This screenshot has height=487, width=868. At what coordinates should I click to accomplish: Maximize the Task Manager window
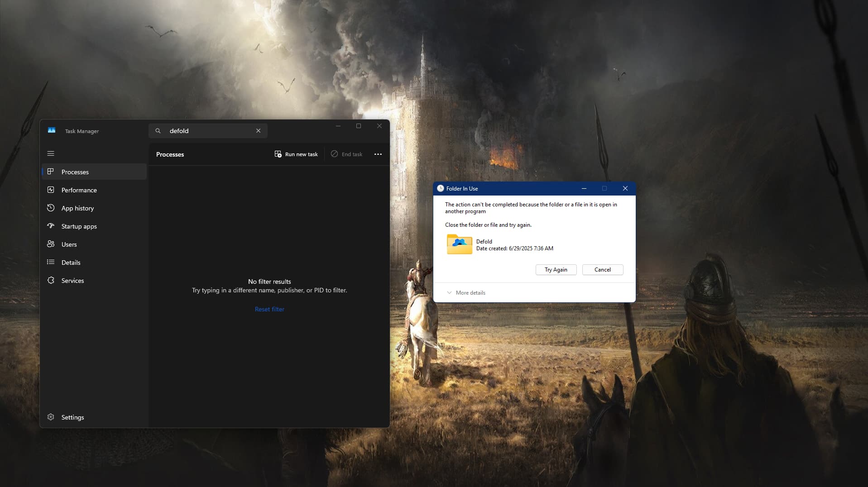click(359, 126)
